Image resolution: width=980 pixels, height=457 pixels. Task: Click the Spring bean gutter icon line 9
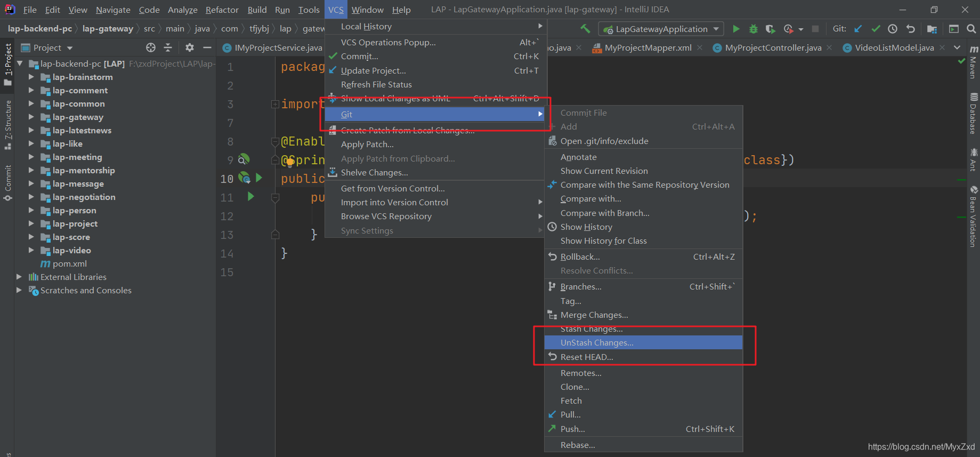[244, 159]
